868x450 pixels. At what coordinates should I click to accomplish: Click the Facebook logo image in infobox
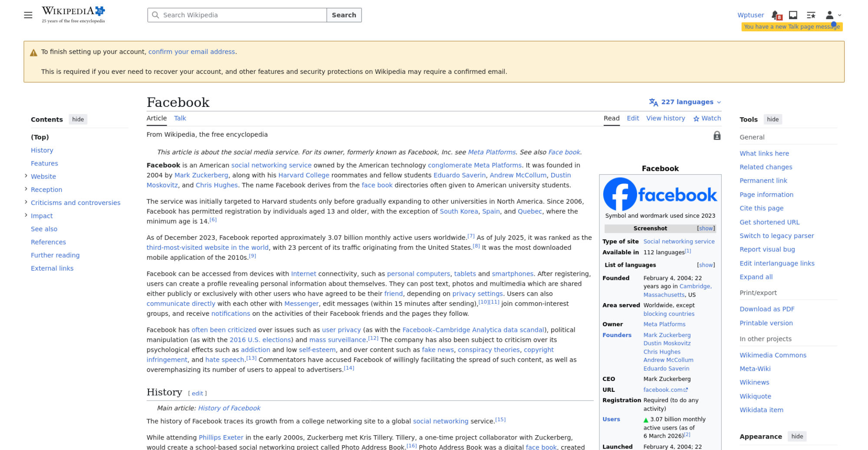coord(660,194)
